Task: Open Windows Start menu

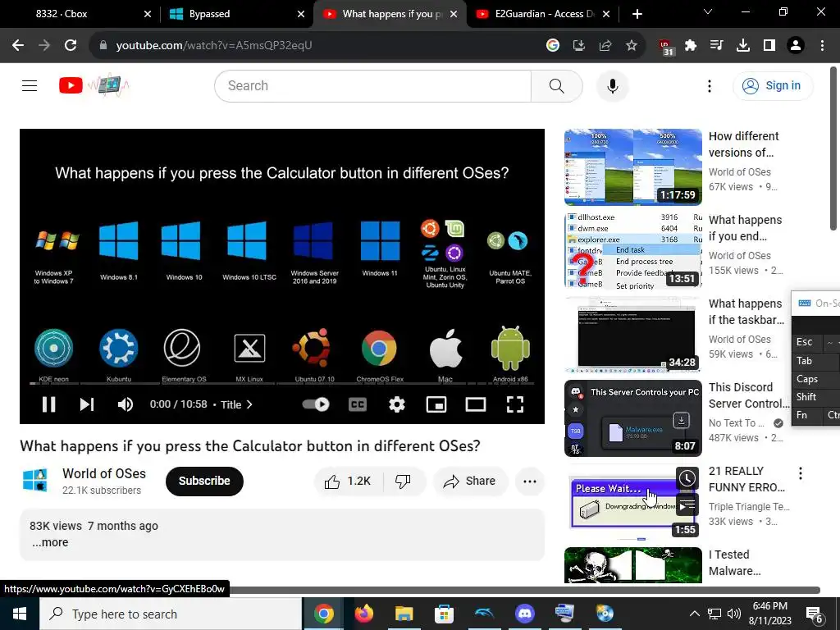Action: pos(20,614)
